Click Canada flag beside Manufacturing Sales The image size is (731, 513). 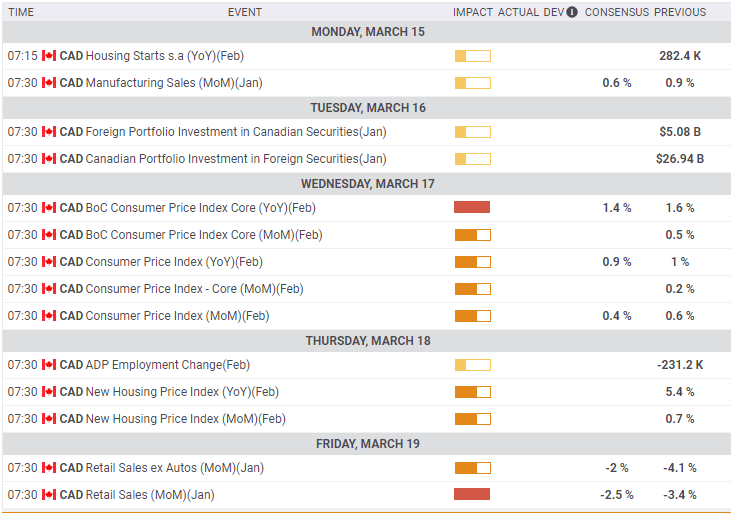click(x=49, y=83)
